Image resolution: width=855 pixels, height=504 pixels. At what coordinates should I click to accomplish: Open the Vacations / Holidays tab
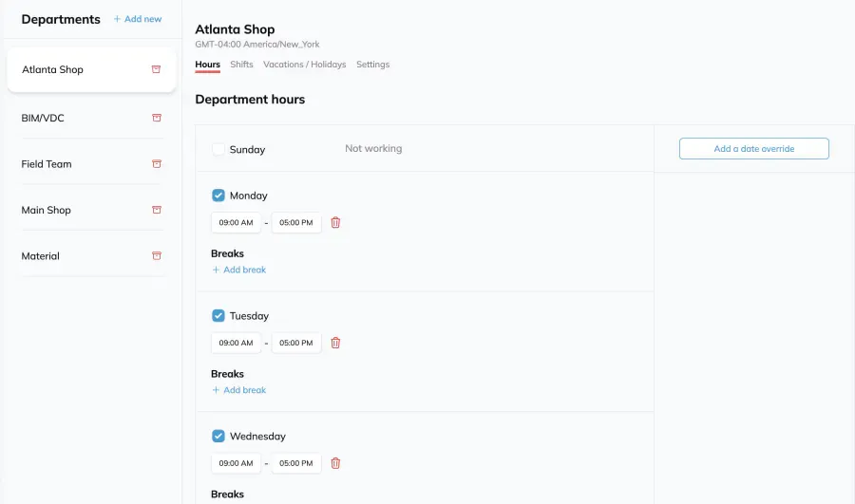tap(304, 65)
